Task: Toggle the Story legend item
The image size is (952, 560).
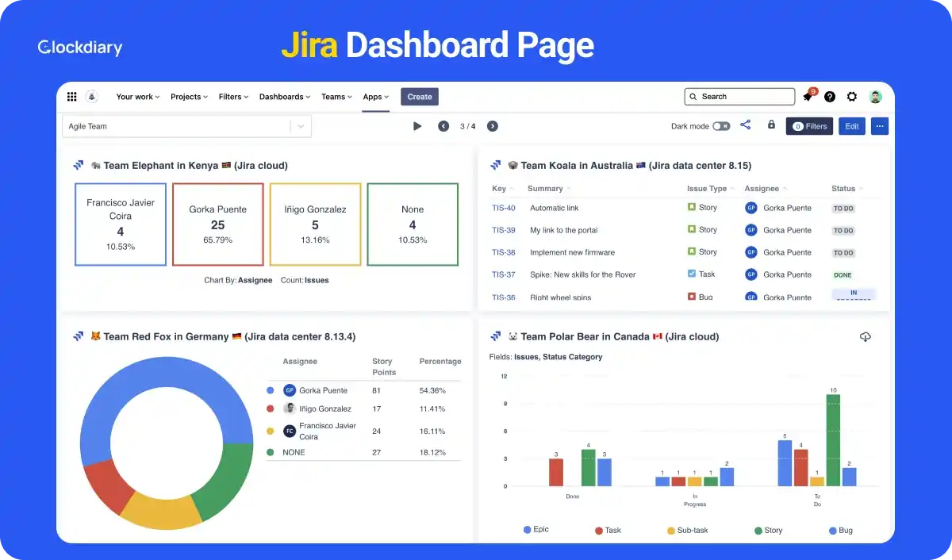Action: tap(768, 530)
